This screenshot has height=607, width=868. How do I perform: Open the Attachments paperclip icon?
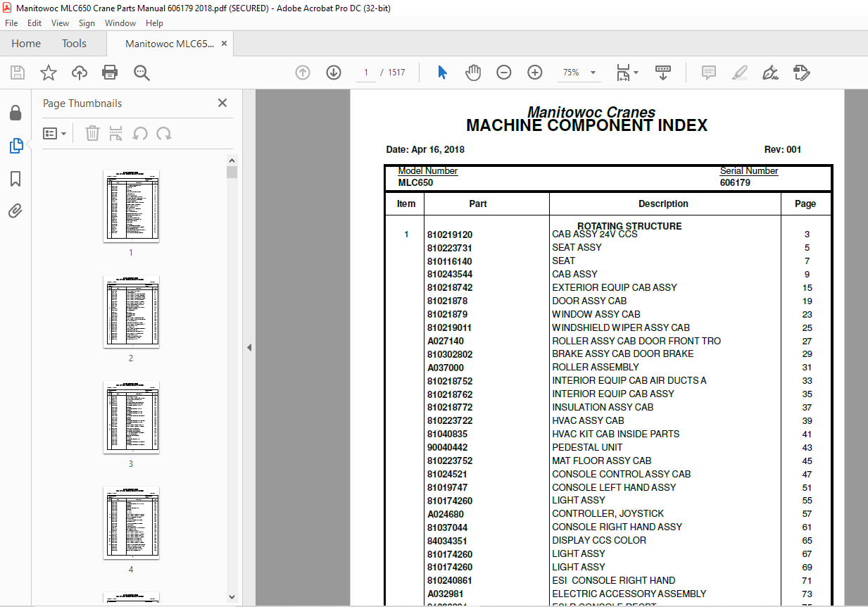[x=15, y=211]
